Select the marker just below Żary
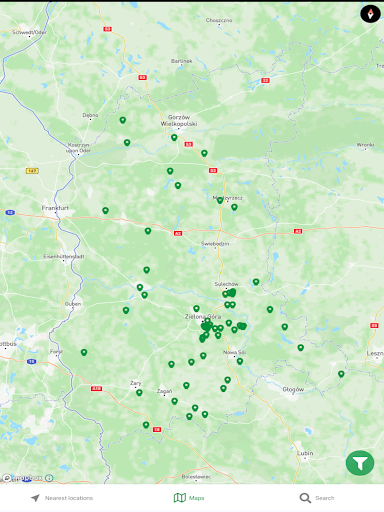The width and height of the screenshot is (384, 512). tap(139, 393)
